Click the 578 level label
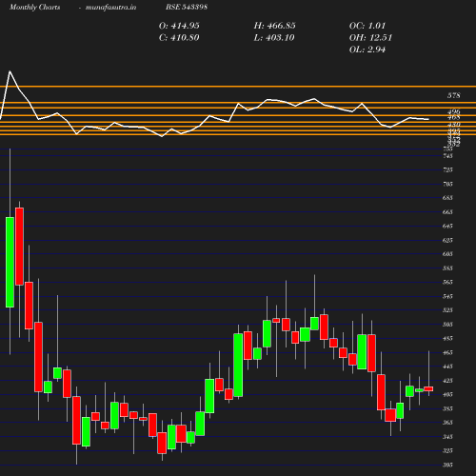 (454, 95)
